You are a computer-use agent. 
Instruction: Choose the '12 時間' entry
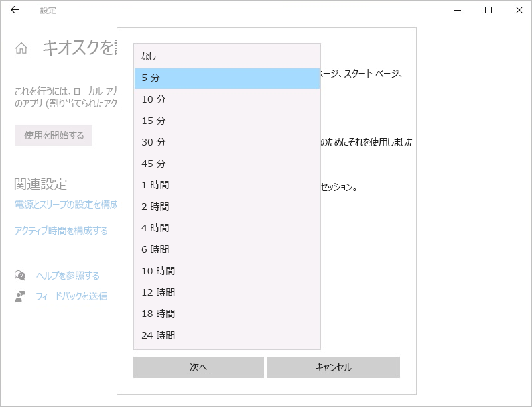(x=226, y=292)
